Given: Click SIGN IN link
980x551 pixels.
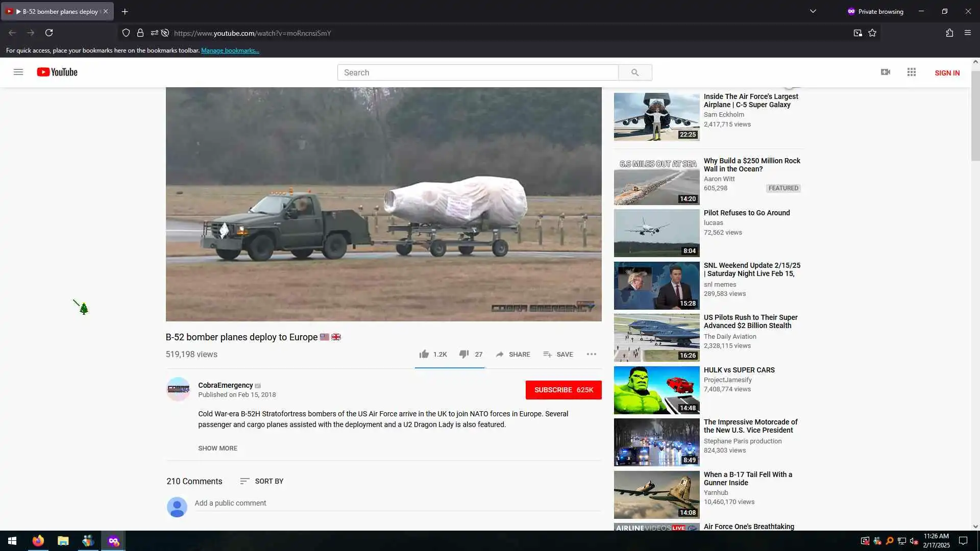Looking at the screenshot, I should pos(947,73).
